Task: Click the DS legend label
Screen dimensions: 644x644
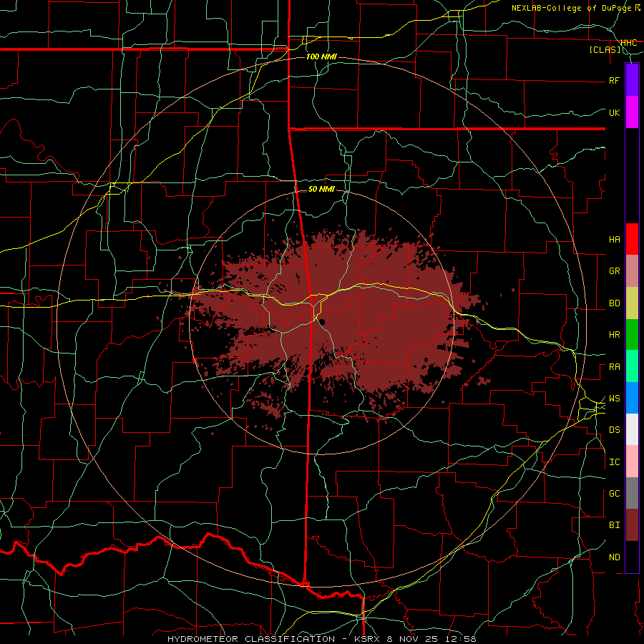Action: tap(614, 430)
